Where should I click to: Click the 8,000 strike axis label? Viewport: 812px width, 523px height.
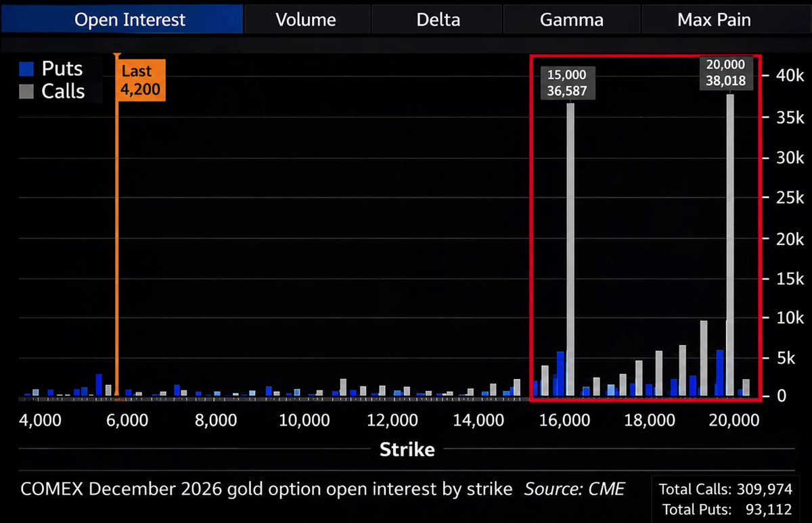coord(215,421)
